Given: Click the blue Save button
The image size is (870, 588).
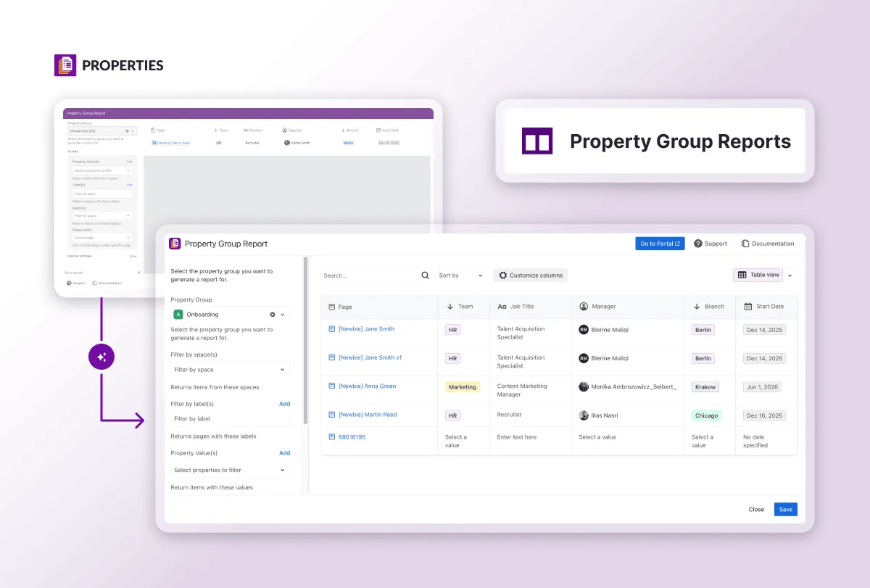Looking at the screenshot, I should click(786, 510).
